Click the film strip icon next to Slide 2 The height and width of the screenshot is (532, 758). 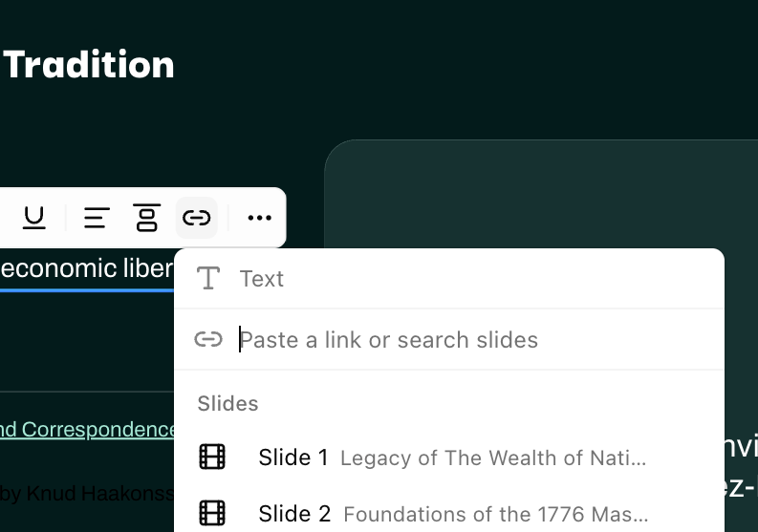coord(212,513)
